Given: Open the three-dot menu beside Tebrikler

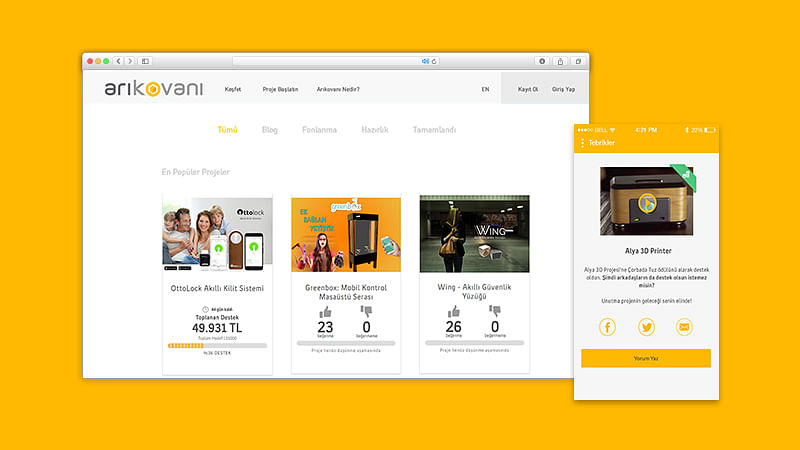Looking at the screenshot, I should pyautogui.click(x=583, y=144).
